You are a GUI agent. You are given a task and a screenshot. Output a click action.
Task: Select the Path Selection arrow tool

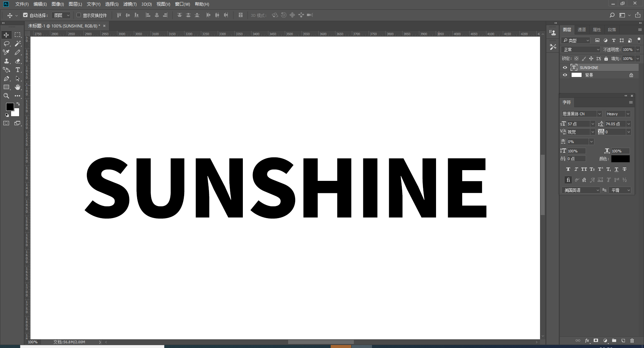17,78
